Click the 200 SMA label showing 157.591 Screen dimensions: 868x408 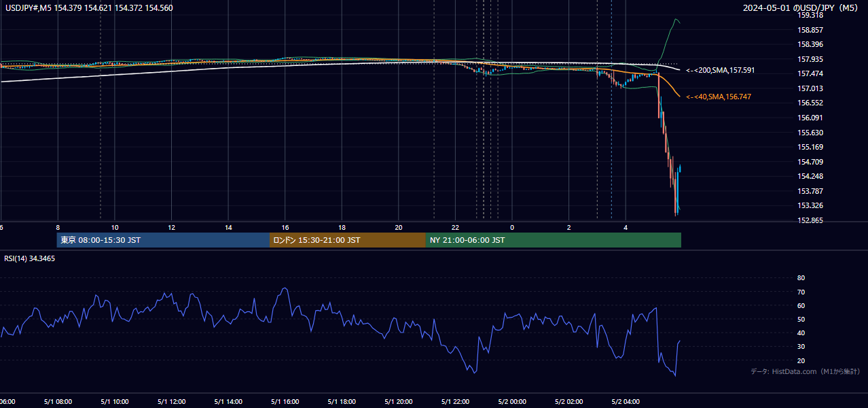pos(721,71)
